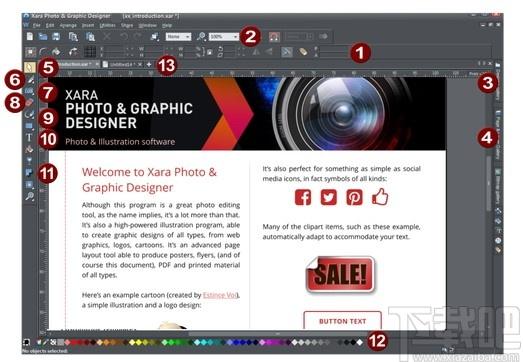Open the File menu
The height and width of the screenshot is (362, 523).
click(x=37, y=25)
